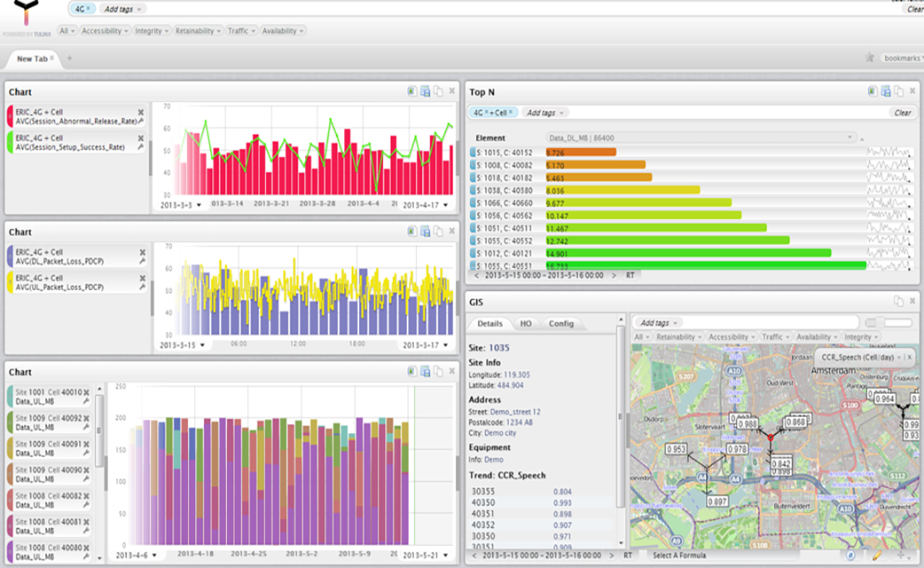Open settings wrench for Site 1009 Cell 40092
The width and height of the screenshot is (924, 568).
click(x=87, y=427)
